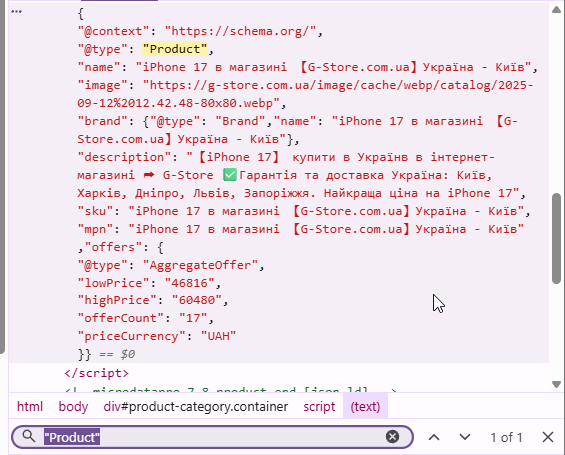Click the "1 of 1" result counter
Viewport: 565px width, 455px height.
pyautogui.click(x=506, y=437)
